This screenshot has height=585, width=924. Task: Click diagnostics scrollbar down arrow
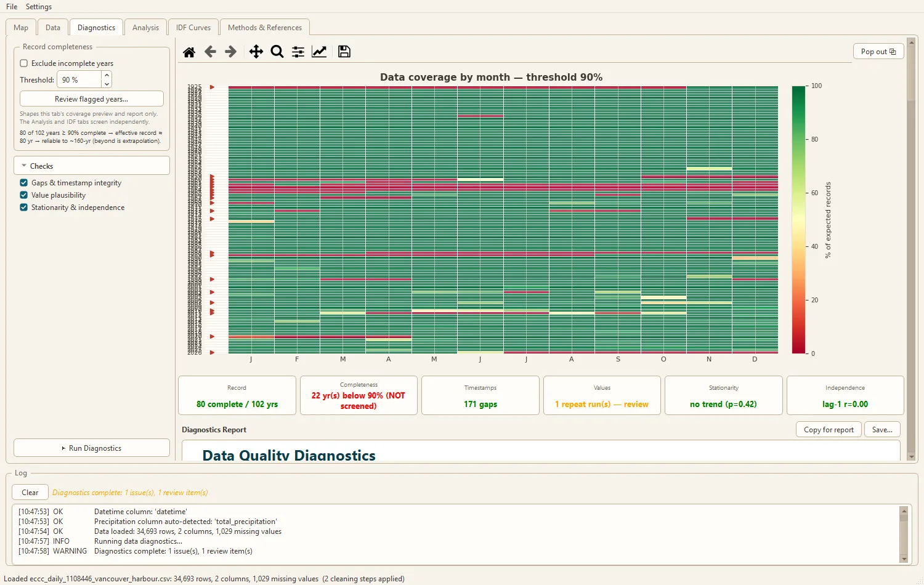(x=912, y=457)
